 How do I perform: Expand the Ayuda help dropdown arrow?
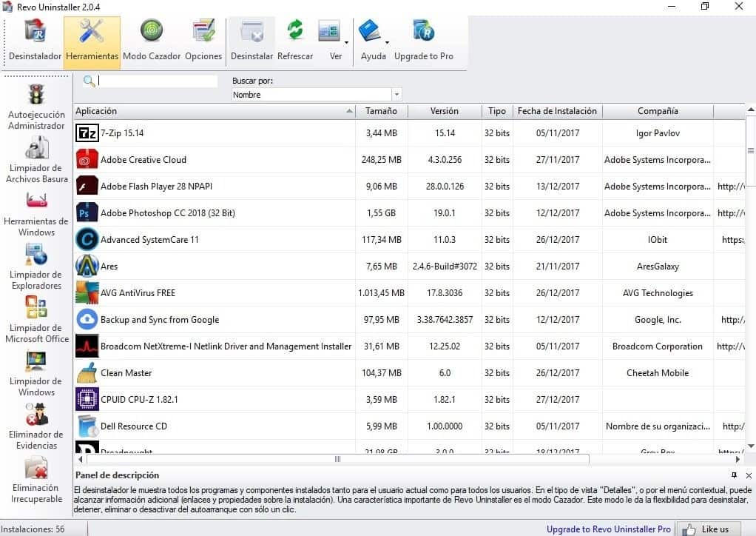pyautogui.click(x=387, y=42)
